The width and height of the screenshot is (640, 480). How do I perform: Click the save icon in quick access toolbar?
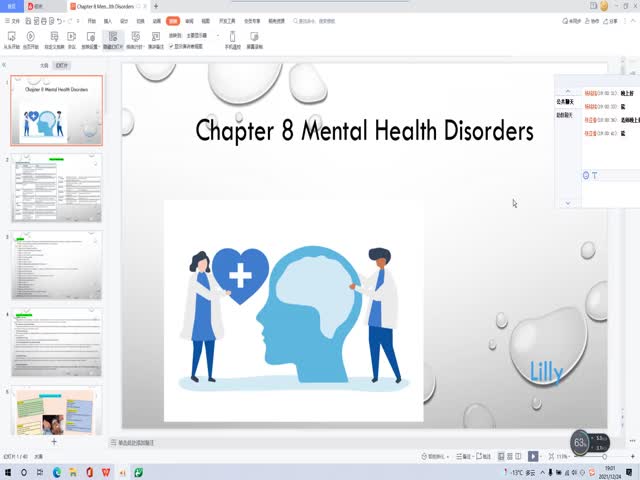28,21
